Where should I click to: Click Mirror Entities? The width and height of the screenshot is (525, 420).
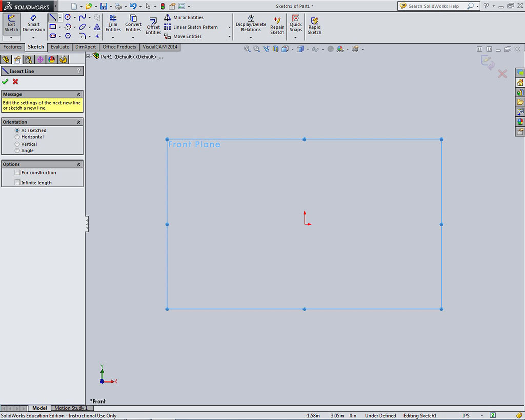(188, 17)
